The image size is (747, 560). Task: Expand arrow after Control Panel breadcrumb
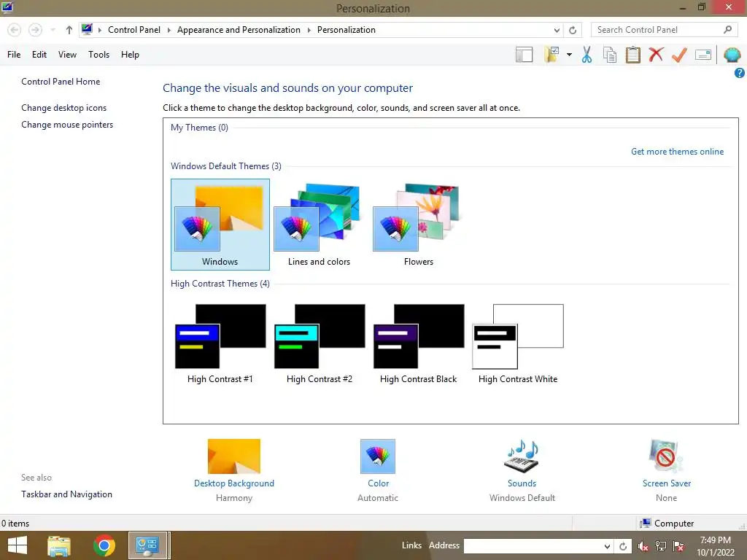click(169, 30)
